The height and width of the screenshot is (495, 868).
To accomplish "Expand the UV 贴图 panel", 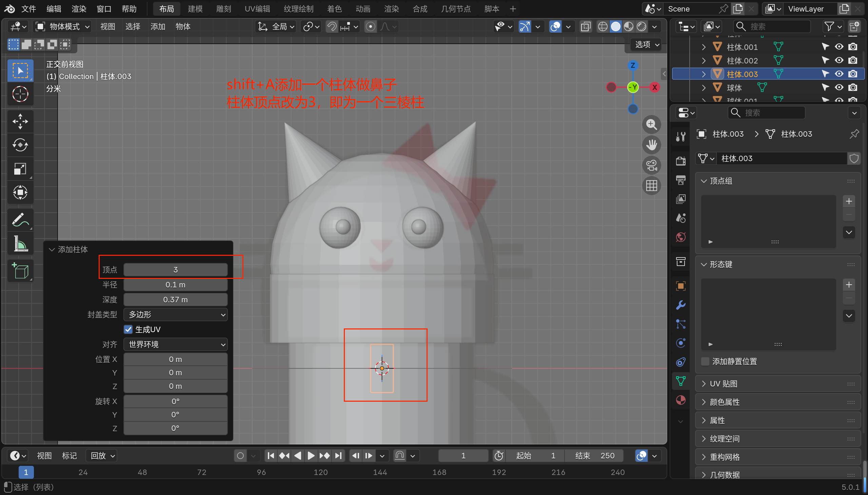I will click(723, 384).
